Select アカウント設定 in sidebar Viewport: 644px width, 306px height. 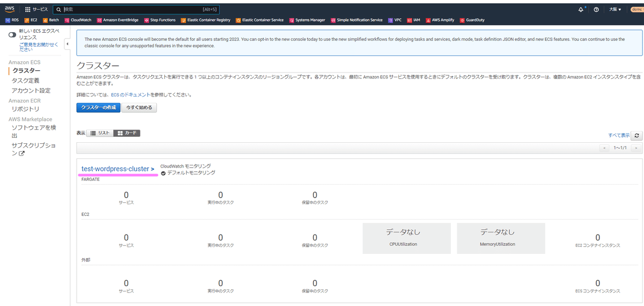pos(31,90)
